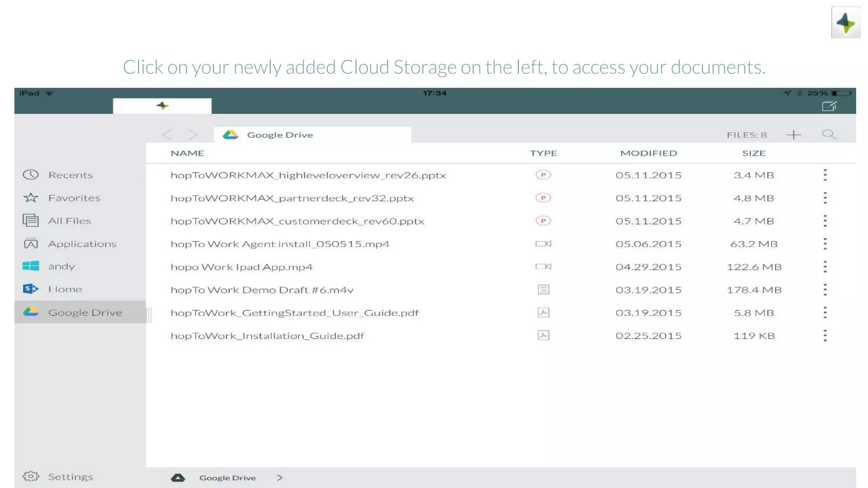Open hopToWORKMAX_partnerdeck_rev32.pptx
Viewport: 868px width, 488px height.
292,198
